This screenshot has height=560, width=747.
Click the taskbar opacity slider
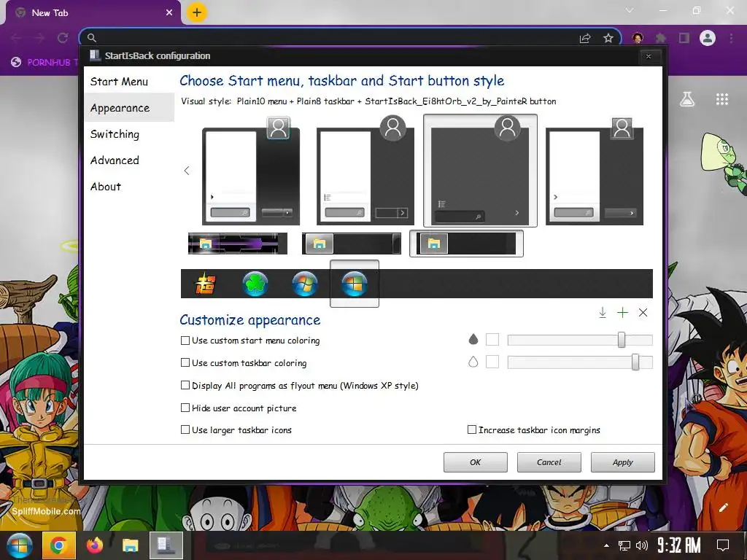580,362
